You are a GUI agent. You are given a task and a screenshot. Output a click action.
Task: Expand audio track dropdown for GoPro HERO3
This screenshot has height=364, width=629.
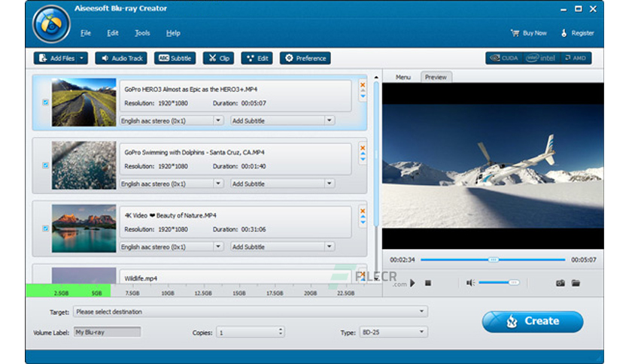[218, 120]
